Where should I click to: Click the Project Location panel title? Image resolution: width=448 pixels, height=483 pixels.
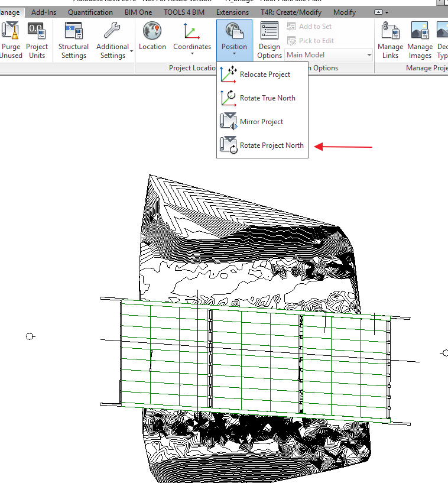pyautogui.click(x=193, y=68)
